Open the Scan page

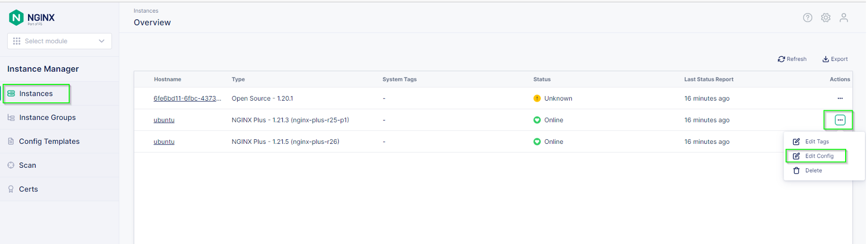click(x=27, y=165)
